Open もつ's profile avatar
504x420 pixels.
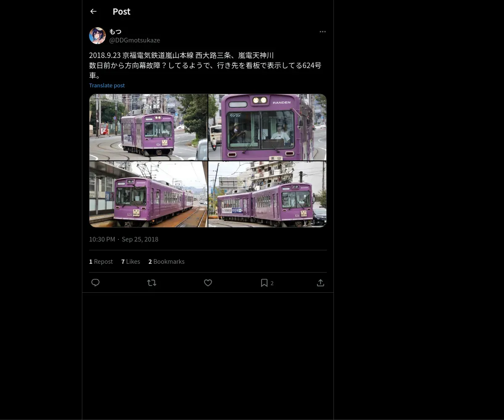(97, 36)
